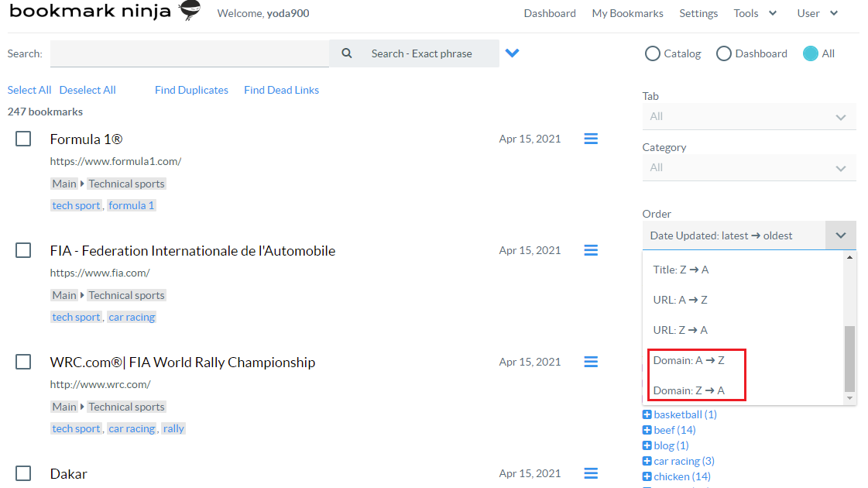Click the search magnifier icon
Image resolution: width=868 pixels, height=488 pixels.
click(x=347, y=53)
